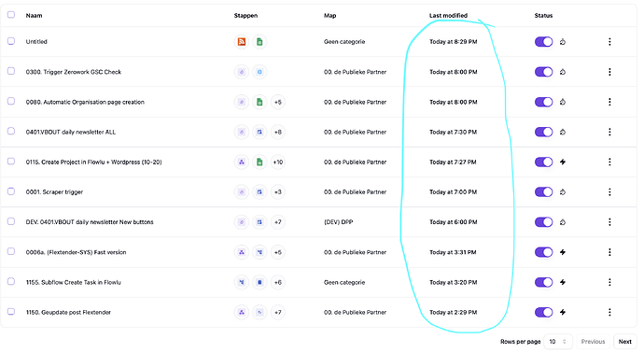Open the Rows per page dropdown

(x=558, y=342)
